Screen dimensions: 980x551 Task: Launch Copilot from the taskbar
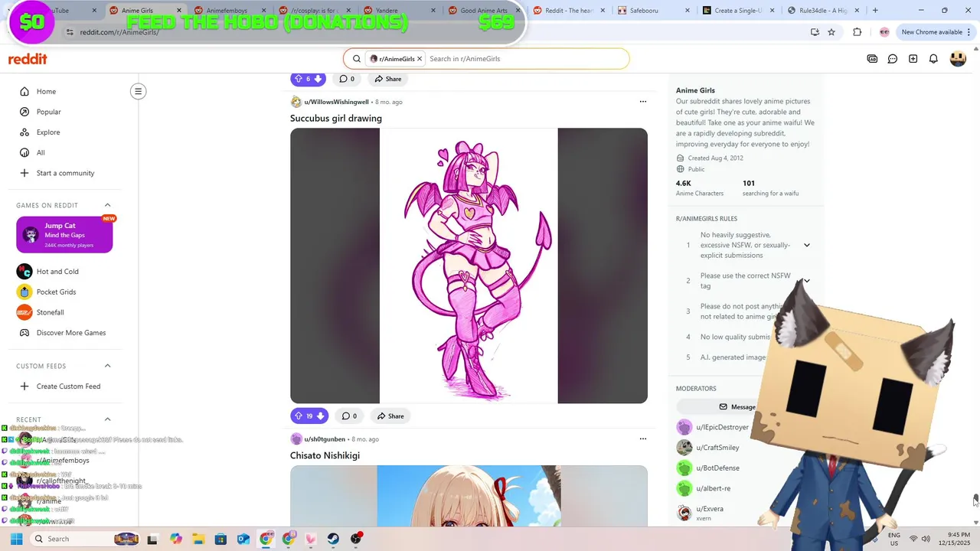[x=176, y=539]
